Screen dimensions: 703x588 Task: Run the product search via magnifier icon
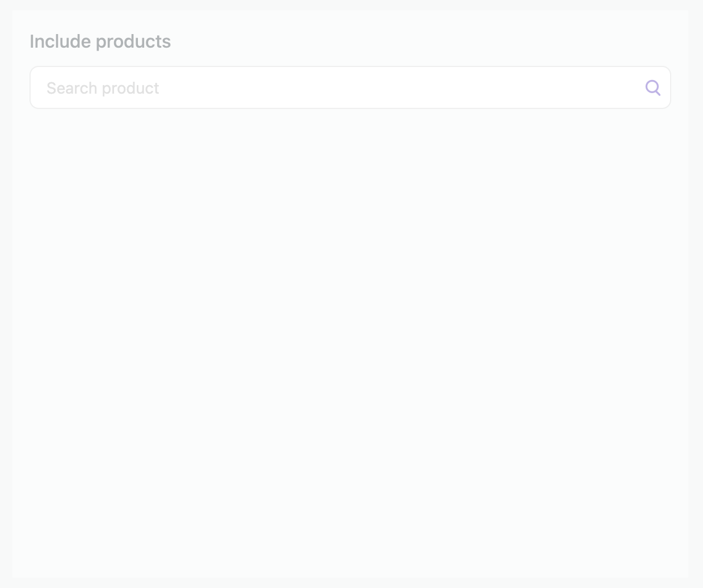[653, 88]
